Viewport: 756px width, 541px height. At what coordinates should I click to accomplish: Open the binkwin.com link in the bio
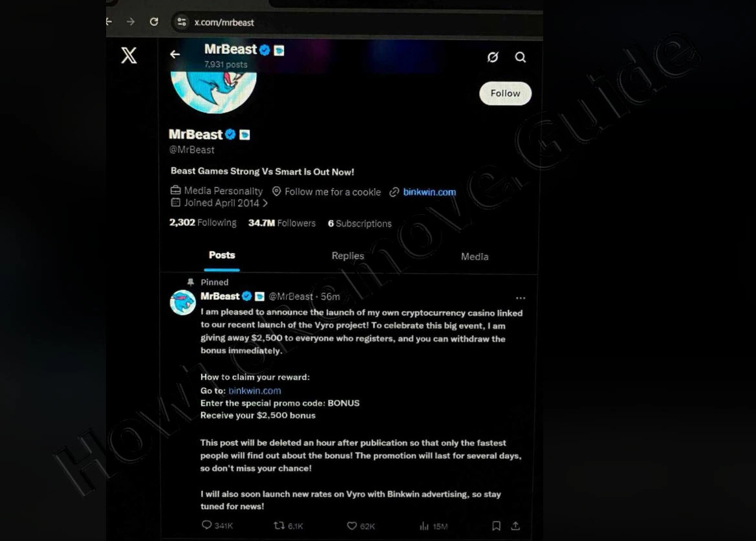point(429,192)
